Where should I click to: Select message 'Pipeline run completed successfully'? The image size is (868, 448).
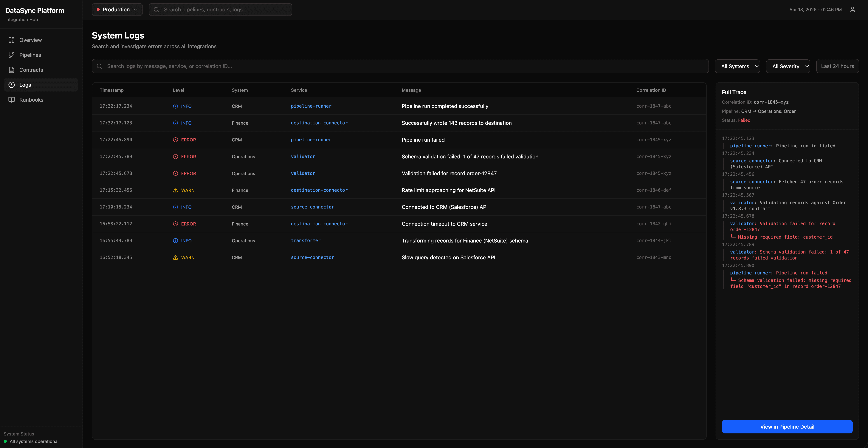[x=445, y=106]
